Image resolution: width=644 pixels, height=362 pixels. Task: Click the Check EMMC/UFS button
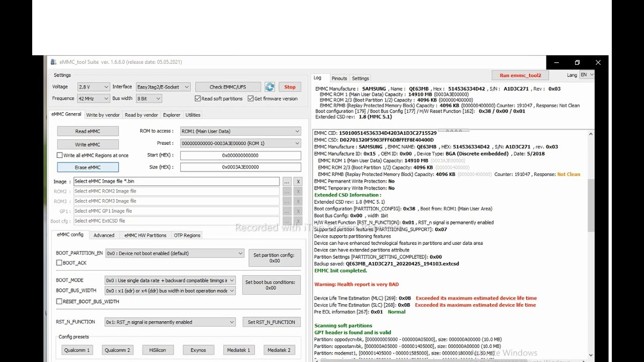pos(228,87)
